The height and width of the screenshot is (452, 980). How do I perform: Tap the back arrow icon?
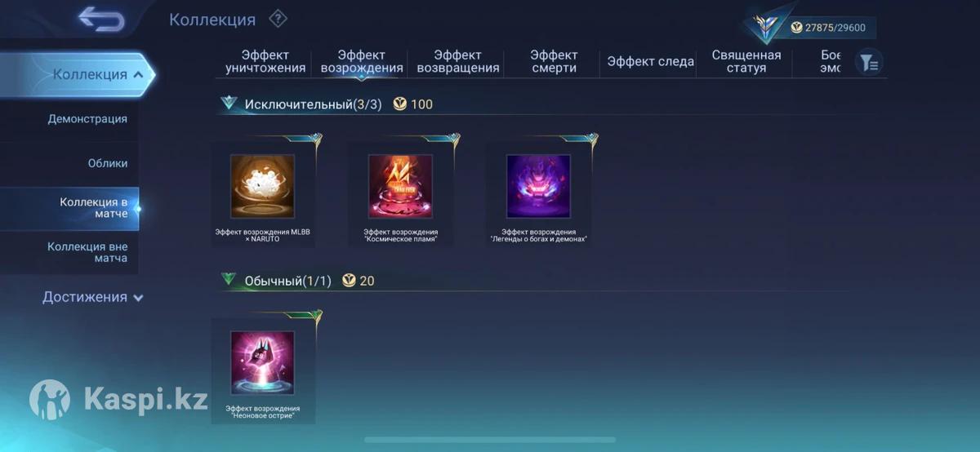click(101, 20)
